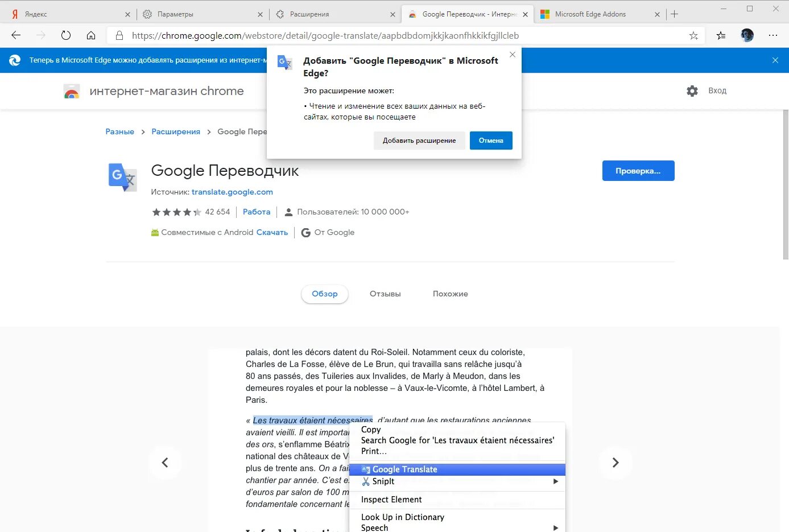Viewport: 789px width, 532px height.
Task: Click the 42 654 ratings count
Action: tap(217, 212)
